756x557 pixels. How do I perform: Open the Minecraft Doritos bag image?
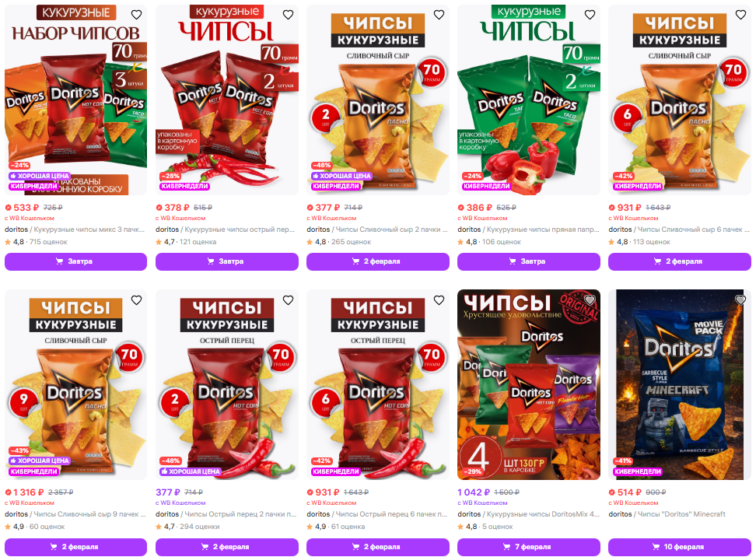click(679, 385)
